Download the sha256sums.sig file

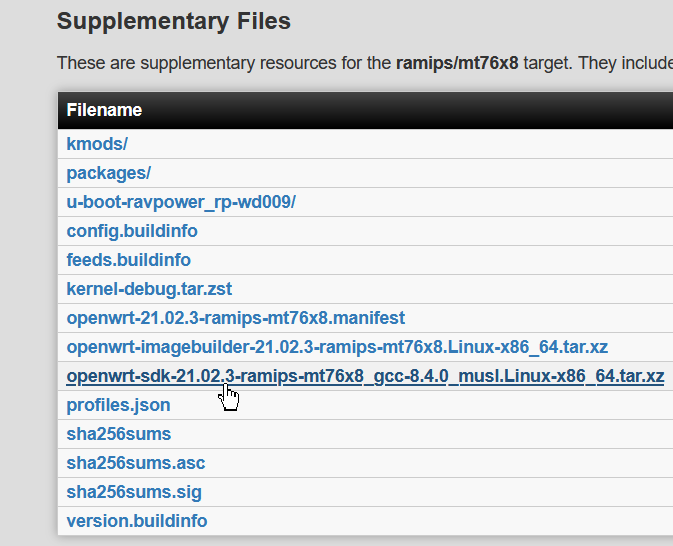[x=134, y=492]
